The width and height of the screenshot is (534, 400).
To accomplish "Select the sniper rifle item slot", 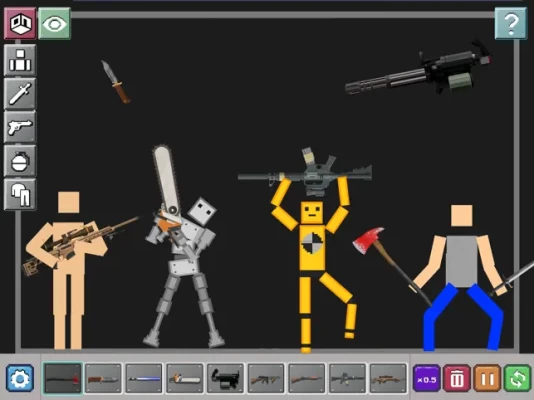I will click(x=388, y=378).
